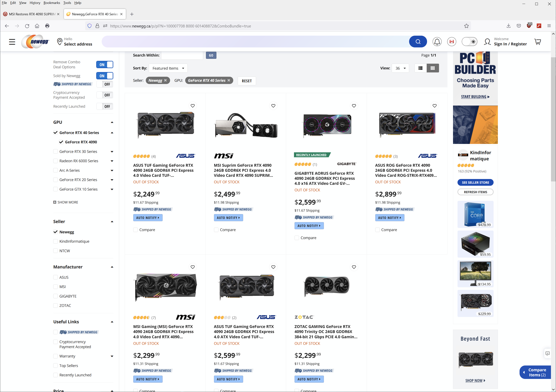This screenshot has width=556, height=392.
Task: Switch to list view icon
Action: click(x=420, y=68)
